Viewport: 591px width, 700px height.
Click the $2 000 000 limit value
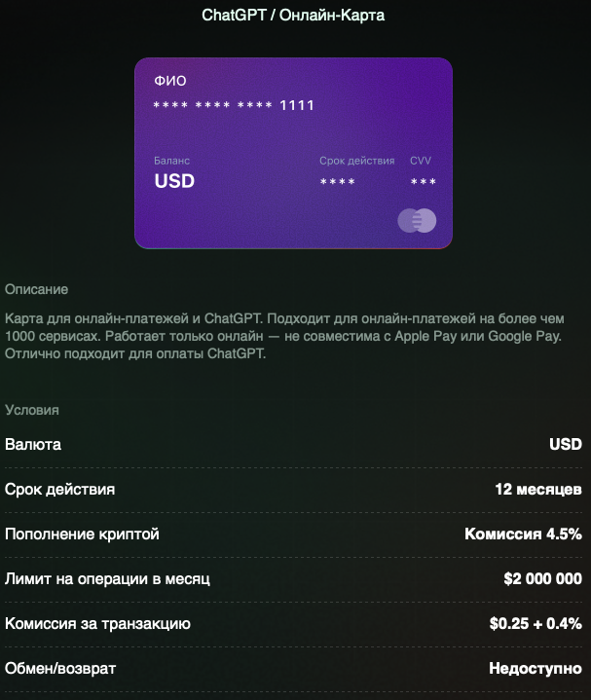(542, 578)
